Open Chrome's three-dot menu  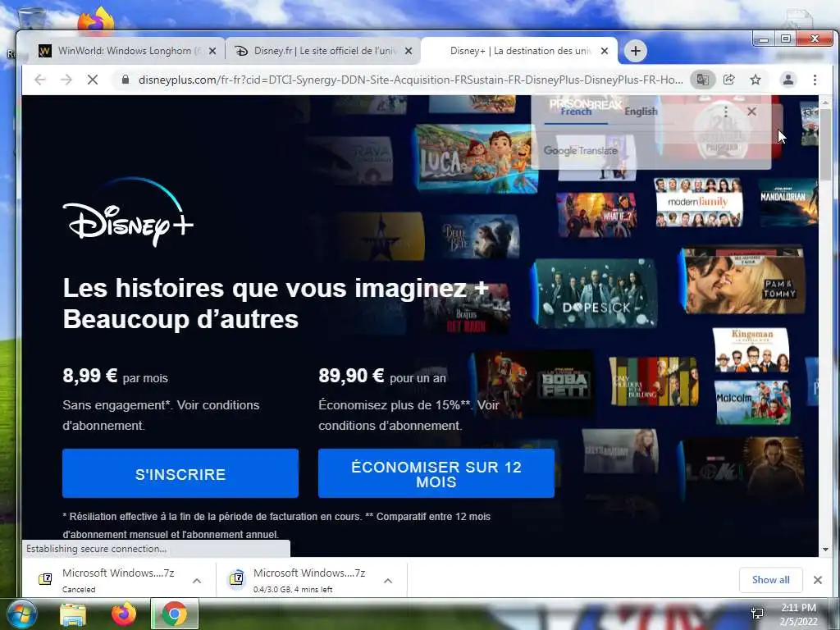coord(815,80)
